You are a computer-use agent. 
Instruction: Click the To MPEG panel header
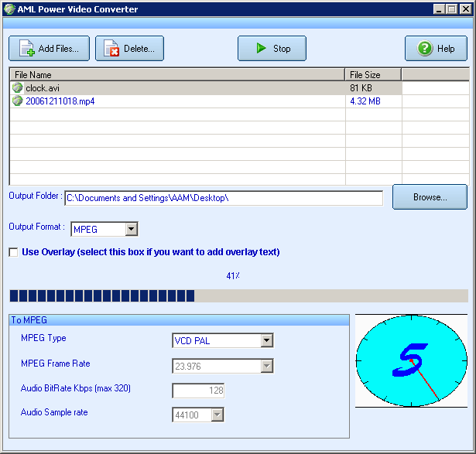click(x=179, y=320)
